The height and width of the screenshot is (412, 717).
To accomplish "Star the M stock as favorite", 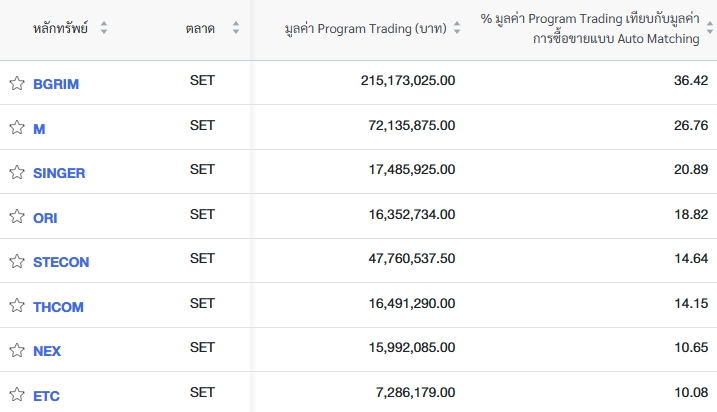I will (x=17, y=127).
